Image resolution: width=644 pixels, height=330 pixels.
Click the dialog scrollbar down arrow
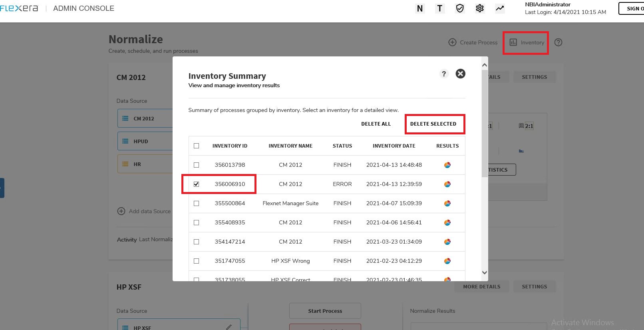(485, 272)
